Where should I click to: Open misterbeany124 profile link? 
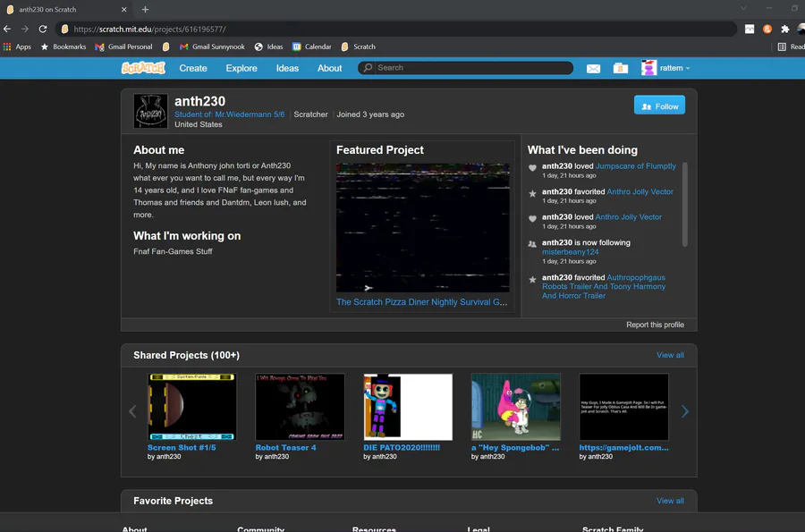[x=571, y=252]
